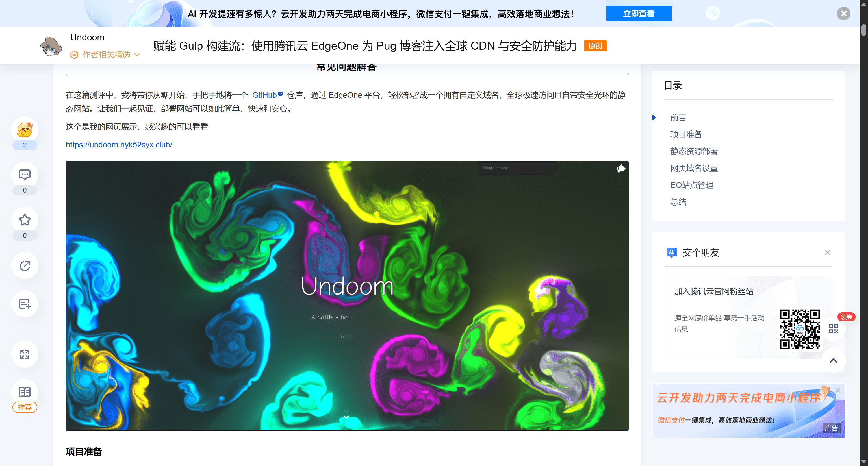Viewport: 868px width, 466px height.
Task: Click the QR code mini-program icon
Action: pyautogui.click(x=833, y=329)
